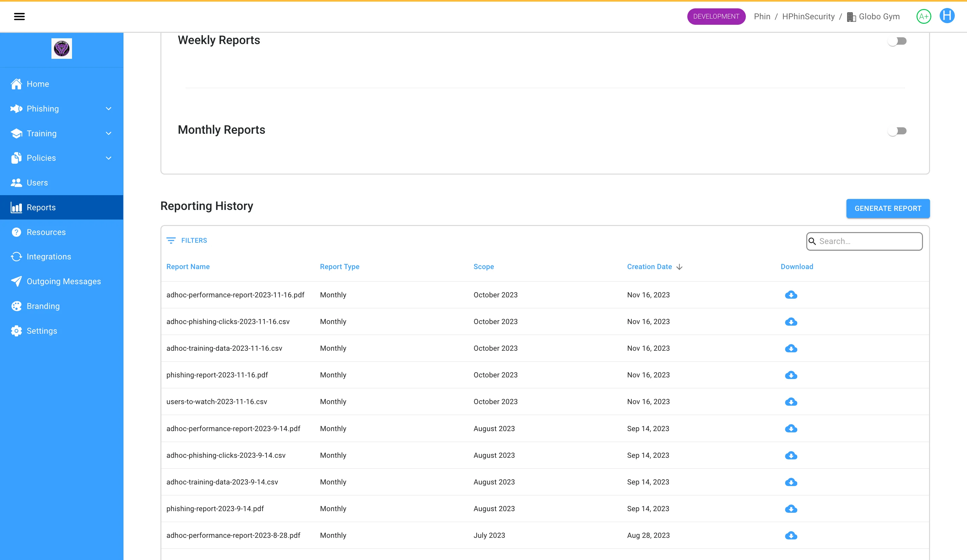Image resolution: width=967 pixels, height=560 pixels.
Task: Open Integrations in sidebar
Action: (62, 257)
